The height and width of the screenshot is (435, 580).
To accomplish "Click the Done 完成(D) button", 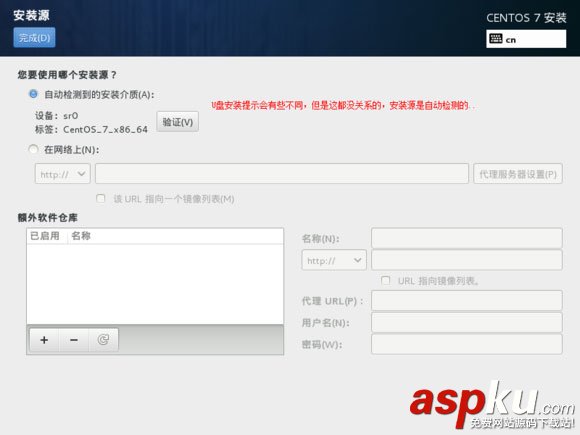I will point(34,37).
